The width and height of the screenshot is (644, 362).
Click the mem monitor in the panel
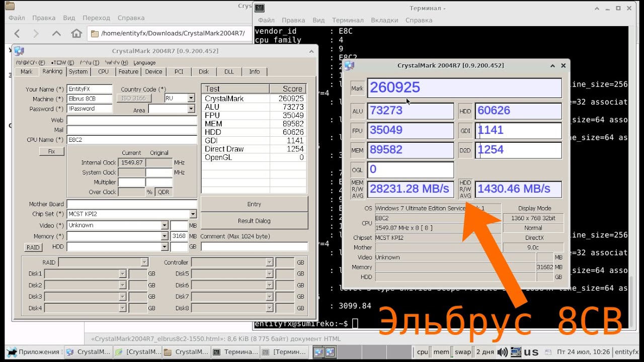click(x=441, y=352)
